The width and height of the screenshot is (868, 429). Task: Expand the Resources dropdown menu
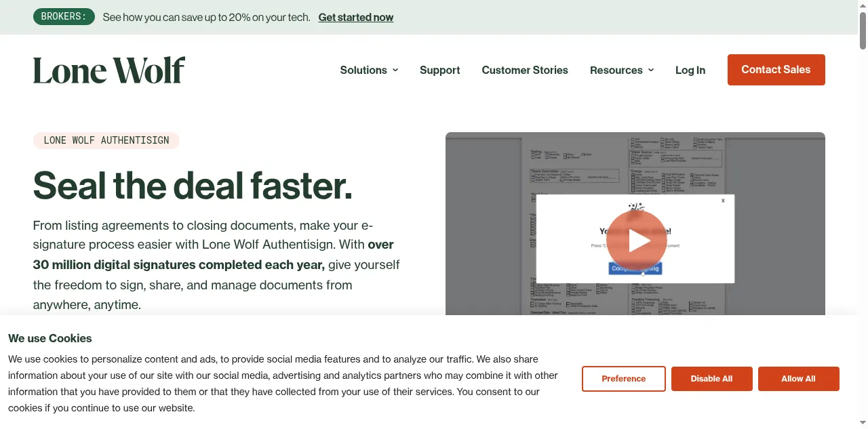622,70
